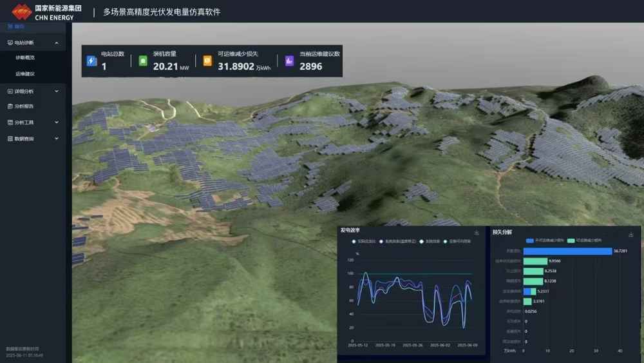Screen dimensions: 644x363
Task: Collapse the 电站诊断 menu section
Action: click(57, 43)
